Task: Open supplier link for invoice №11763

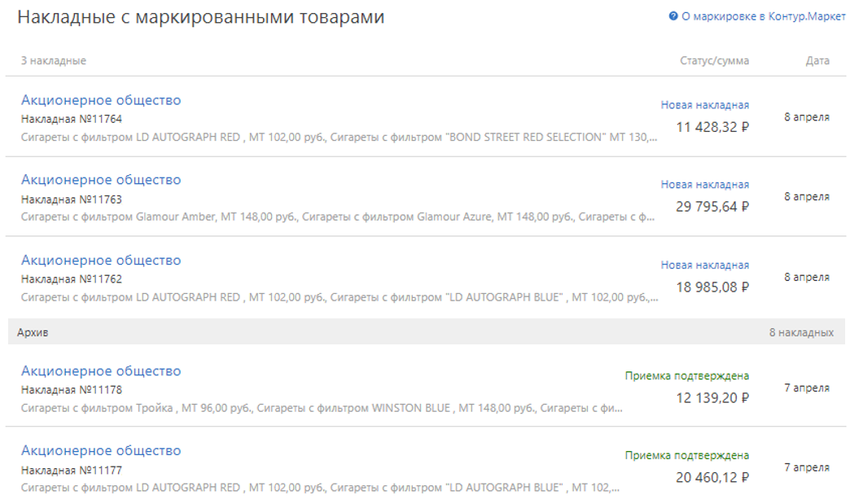Action: (101, 180)
